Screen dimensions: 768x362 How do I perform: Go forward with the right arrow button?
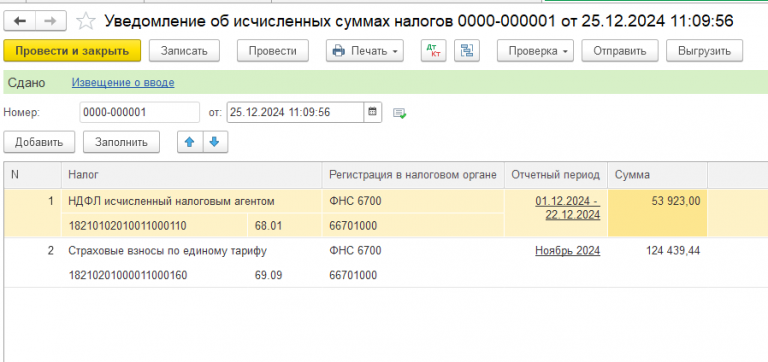pos(51,21)
